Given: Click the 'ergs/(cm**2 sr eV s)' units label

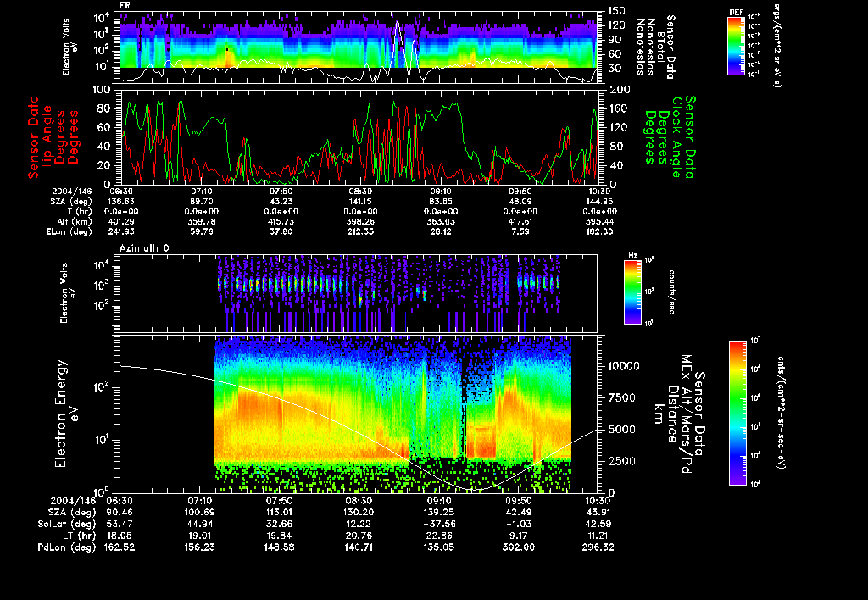Looking at the screenshot, I should coord(776,46).
